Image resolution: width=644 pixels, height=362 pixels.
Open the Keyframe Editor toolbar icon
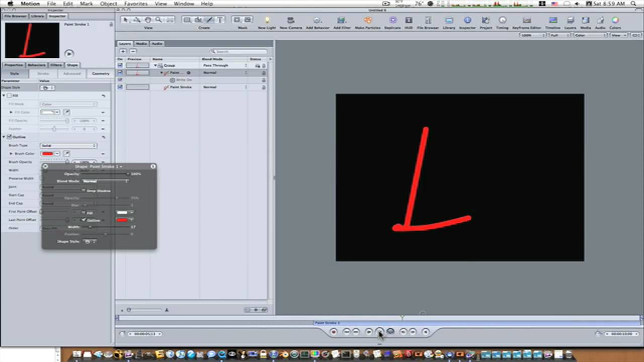[x=527, y=21]
